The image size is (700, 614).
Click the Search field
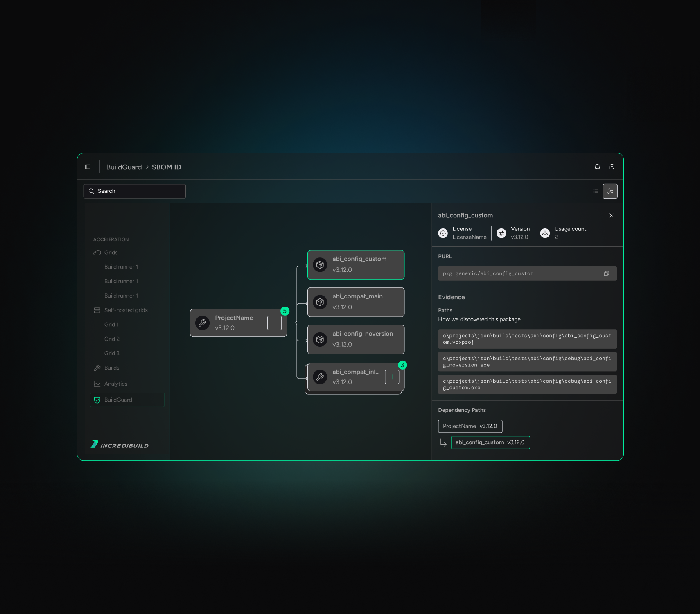(135, 191)
